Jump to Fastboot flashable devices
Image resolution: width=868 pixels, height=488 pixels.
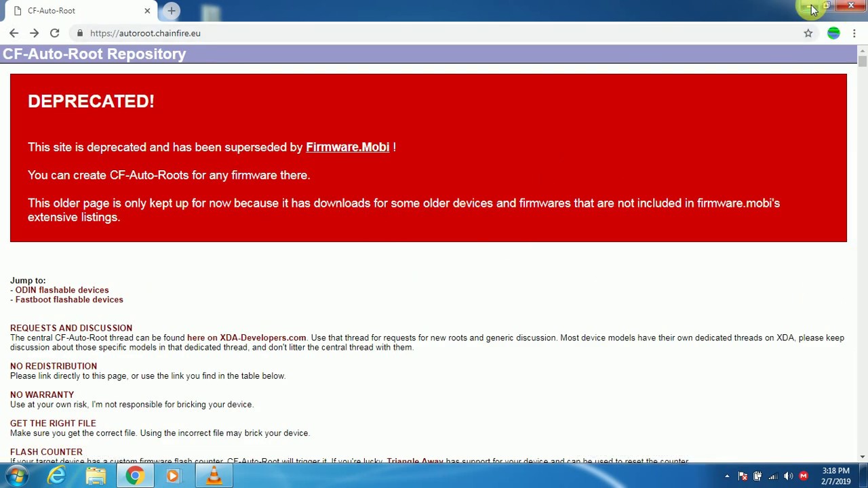69,300
